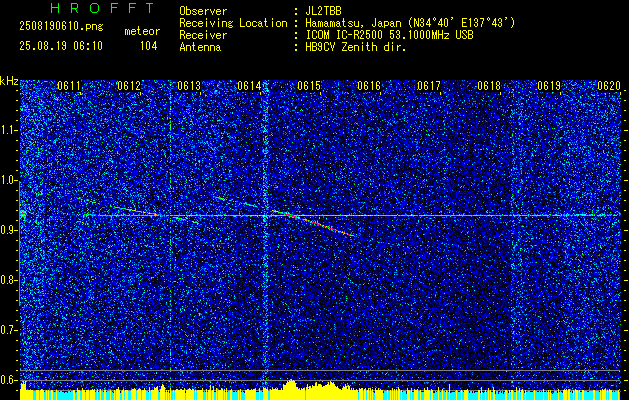
Task: Select the filename 2508190610.png
Action: click(61, 27)
